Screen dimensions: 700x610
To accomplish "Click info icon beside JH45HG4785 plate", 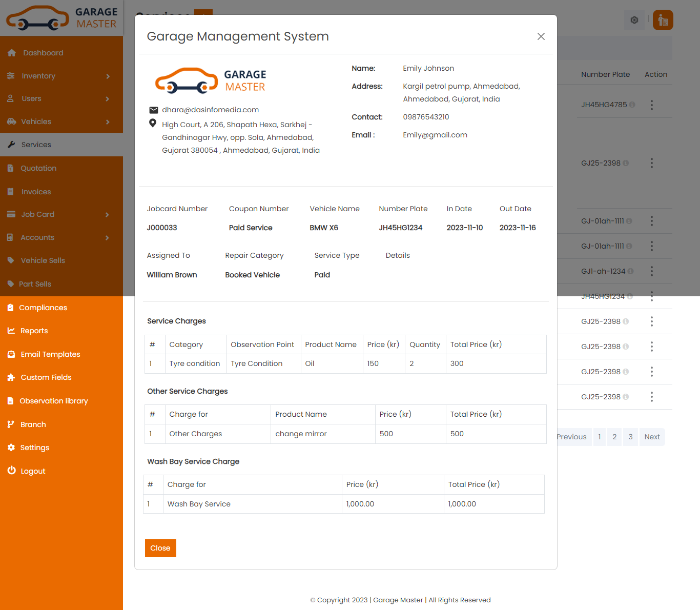I will [x=632, y=105].
